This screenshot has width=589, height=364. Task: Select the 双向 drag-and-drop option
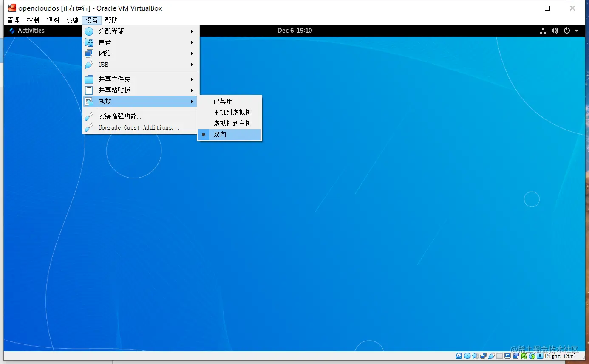[x=229, y=135]
